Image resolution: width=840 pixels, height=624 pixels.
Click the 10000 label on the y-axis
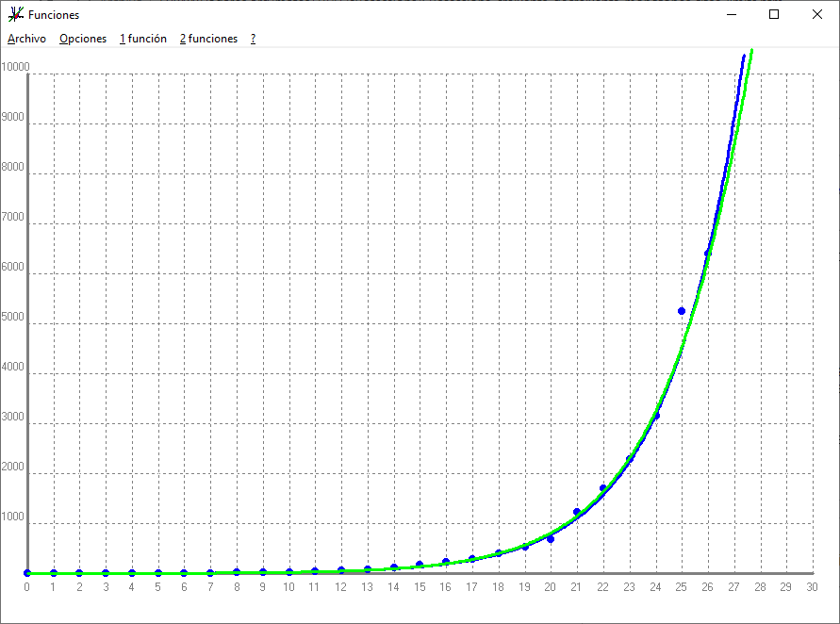15,68
